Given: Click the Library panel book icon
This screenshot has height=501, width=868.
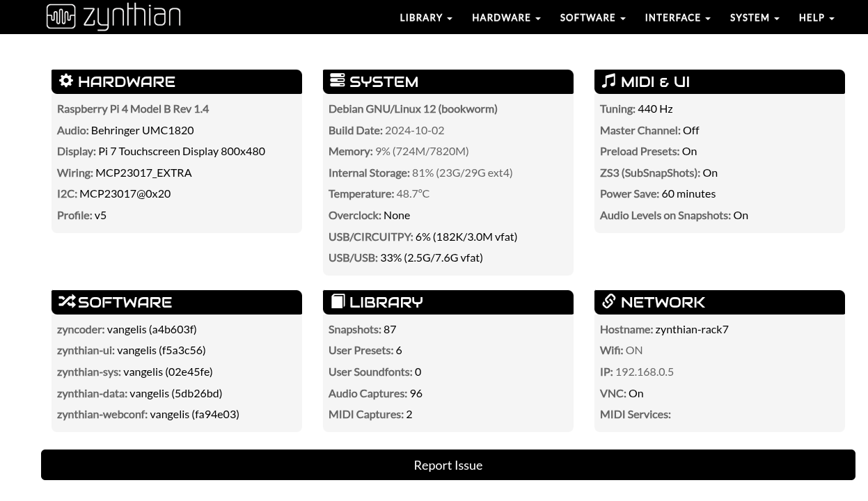Looking at the screenshot, I should (x=338, y=301).
